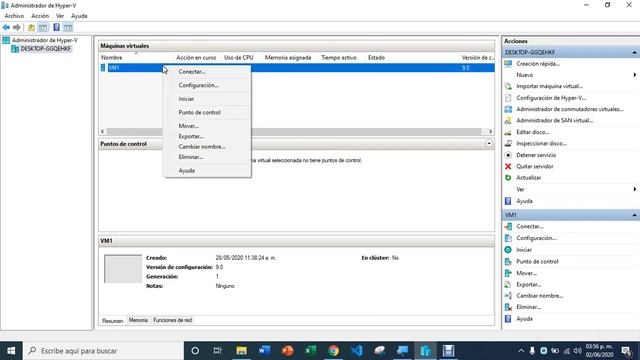640x360 pixels.
Task: Click horizontal scrollbar right arrow
Action: point(490,131)
